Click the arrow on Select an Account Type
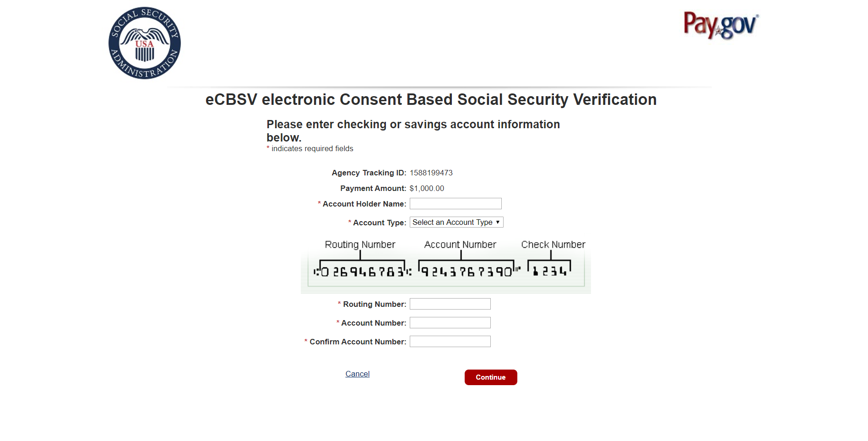868x441 pixels. (x=498, y=222)
